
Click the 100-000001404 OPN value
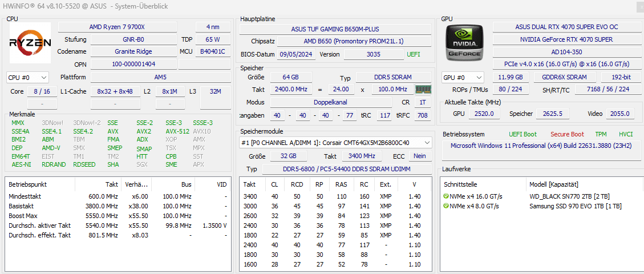tap(133, 64)
